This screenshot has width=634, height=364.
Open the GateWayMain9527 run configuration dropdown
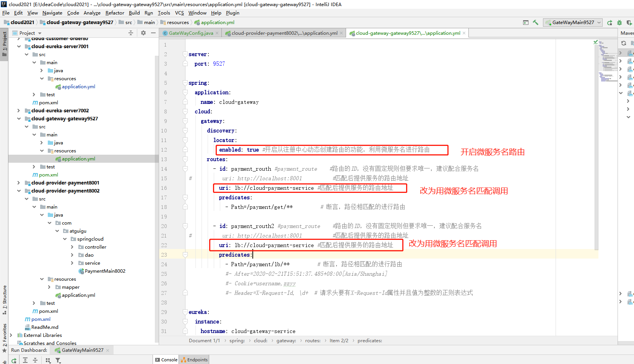[573, 23]
